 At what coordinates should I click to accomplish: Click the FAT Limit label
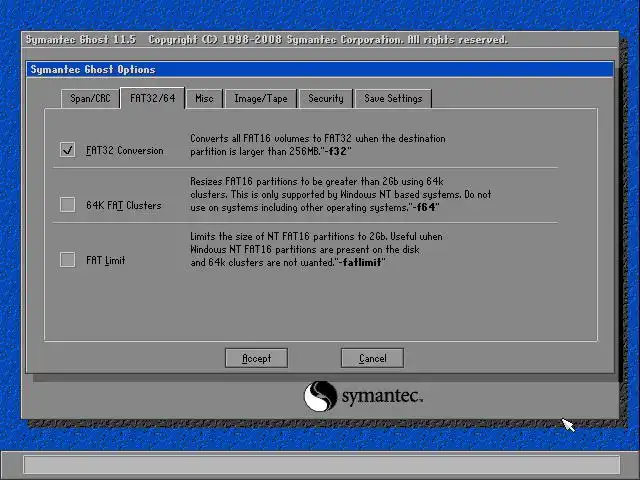(x=106, y=260)
